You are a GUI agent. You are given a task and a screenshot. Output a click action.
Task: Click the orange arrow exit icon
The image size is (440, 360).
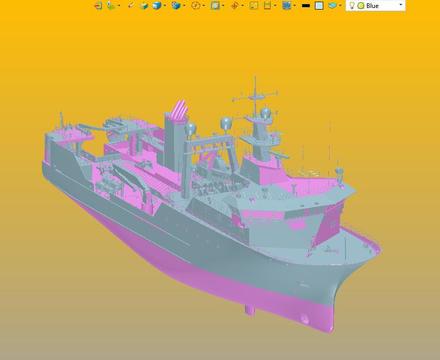click(x=98, y=6)
